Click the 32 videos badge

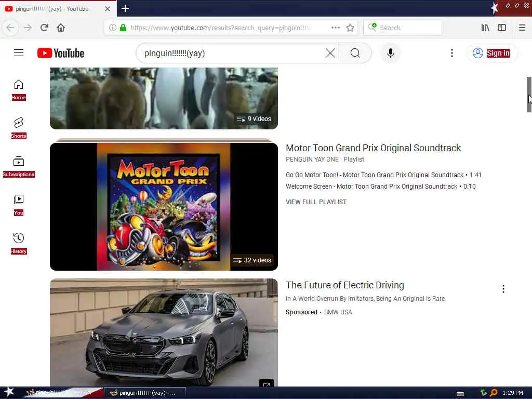[x=252, y=260]
